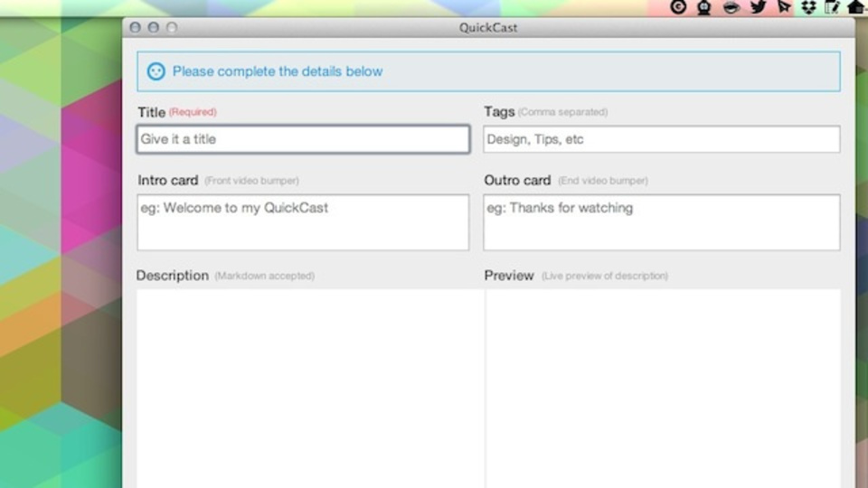
Task: Click the Title input field
Action: [303, 139]
